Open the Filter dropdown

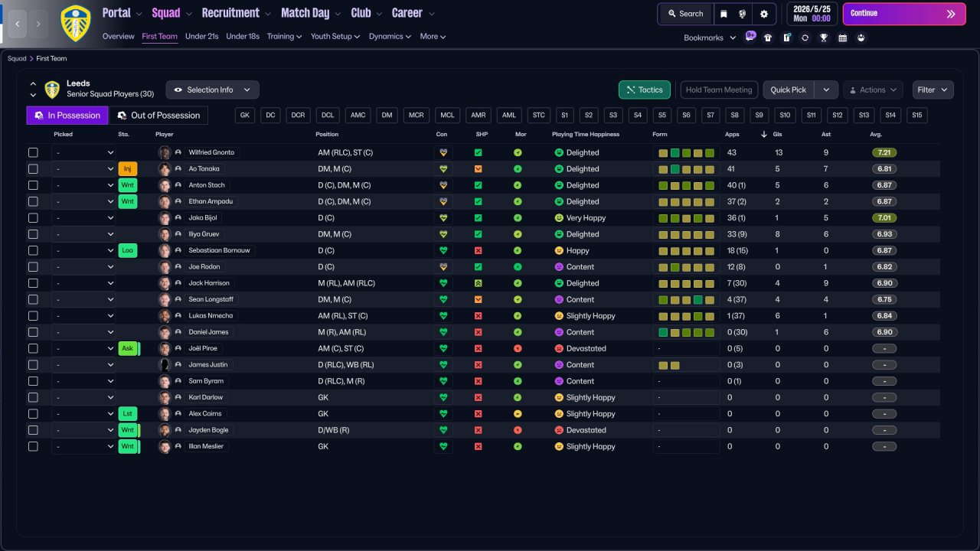point(933,90)
